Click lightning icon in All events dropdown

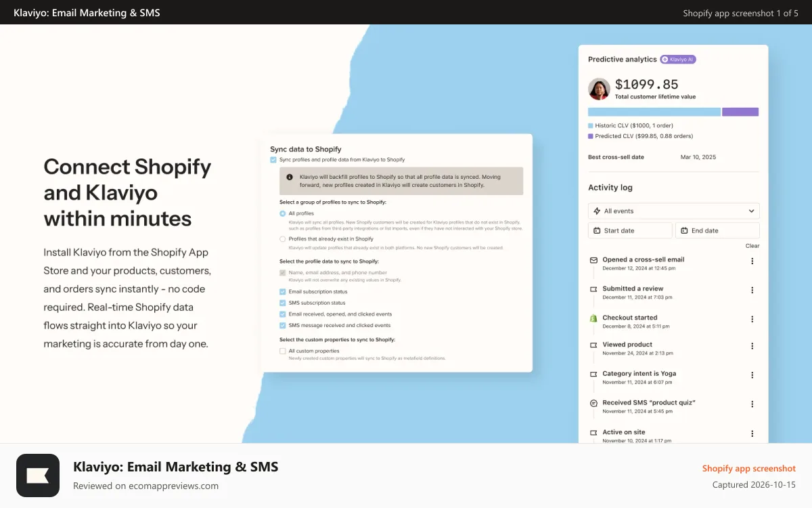[597, 211]
